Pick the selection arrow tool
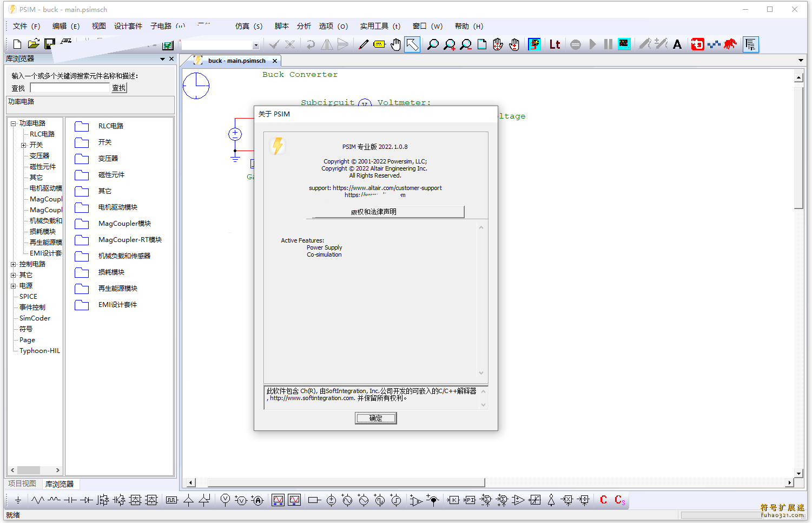Viewport: 812px width, 523px height. (x=412, y=44)
